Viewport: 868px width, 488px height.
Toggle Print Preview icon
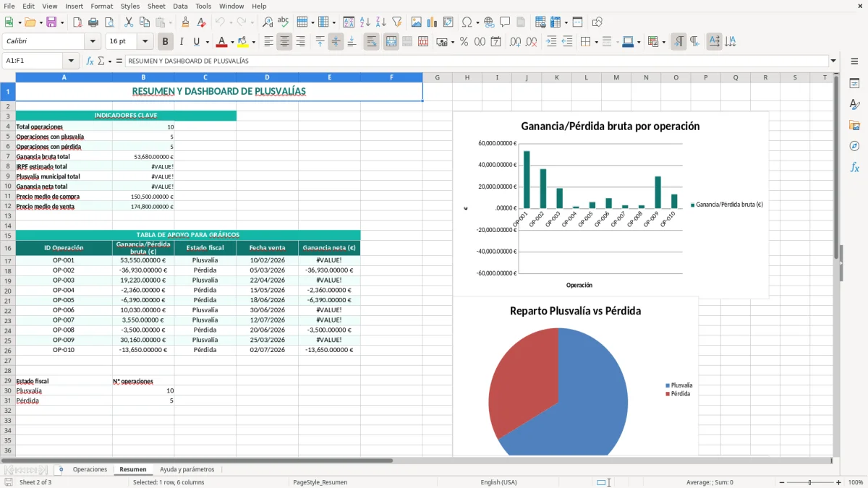(109, 22)
